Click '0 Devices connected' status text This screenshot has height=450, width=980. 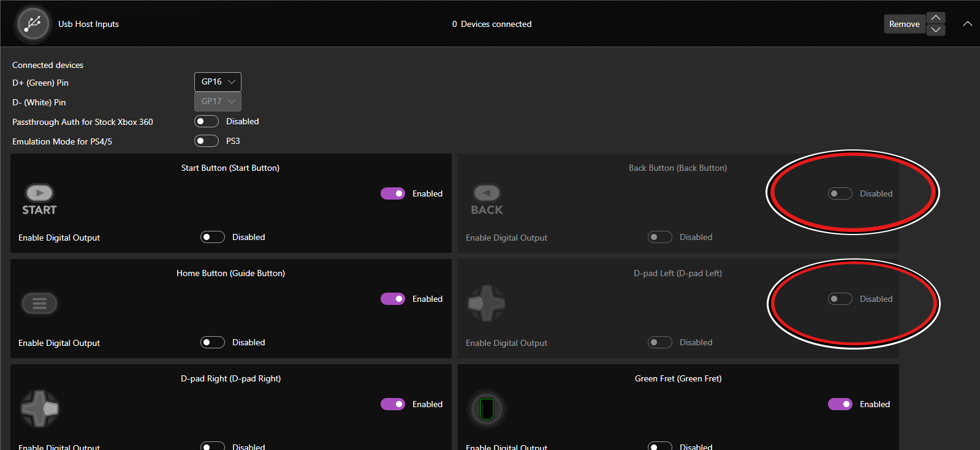point(492,24)
